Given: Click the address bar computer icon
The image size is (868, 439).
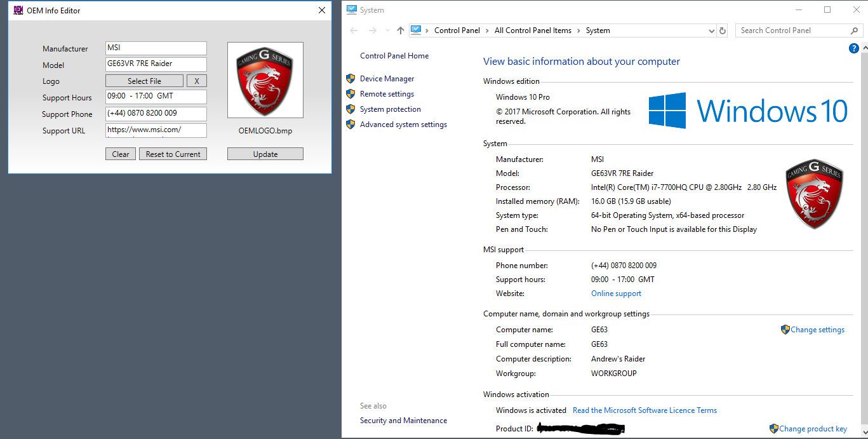Looking at the screenshot, I should pyautogui.click(x=416, y=30).
